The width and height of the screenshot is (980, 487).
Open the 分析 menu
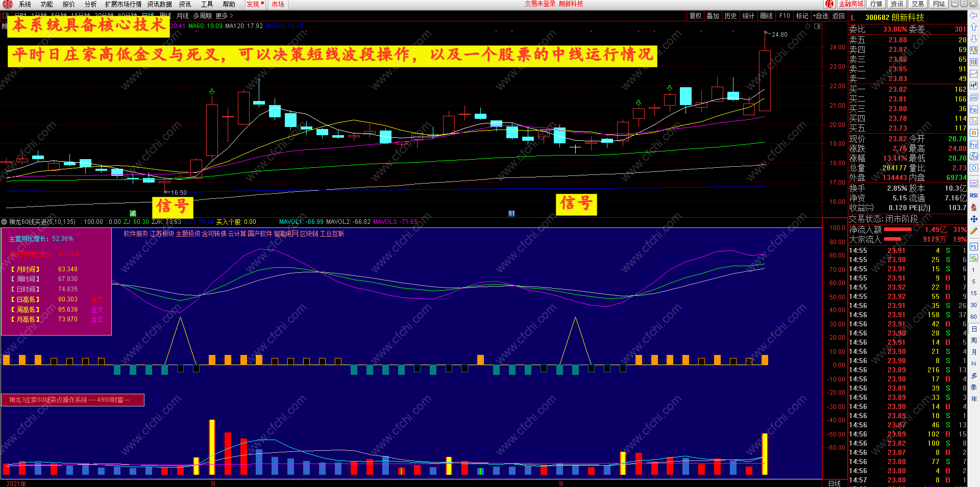90,4
